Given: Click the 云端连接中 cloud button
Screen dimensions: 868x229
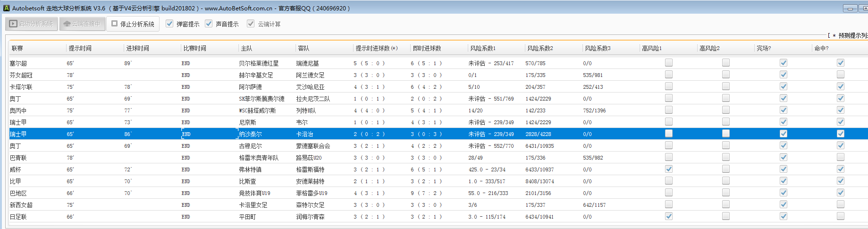Looking at the screenshot, I should click(x=82, y=24).
